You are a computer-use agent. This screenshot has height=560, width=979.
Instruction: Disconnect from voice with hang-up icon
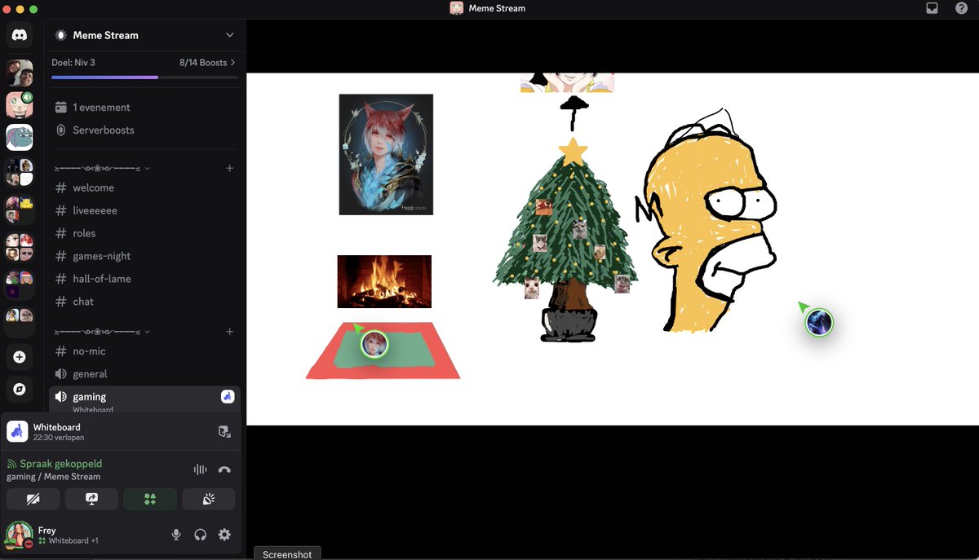[x=224, y=470]
